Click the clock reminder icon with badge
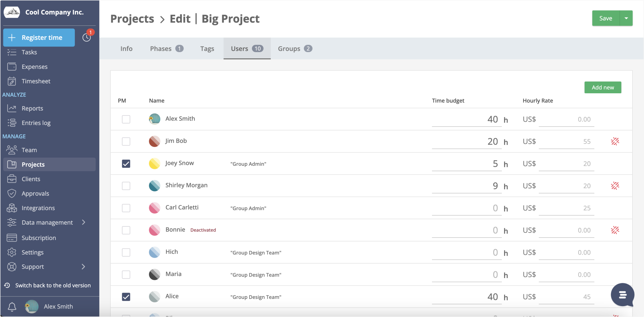644x317 pixels. pyautogui.click(x=86, y=37)
